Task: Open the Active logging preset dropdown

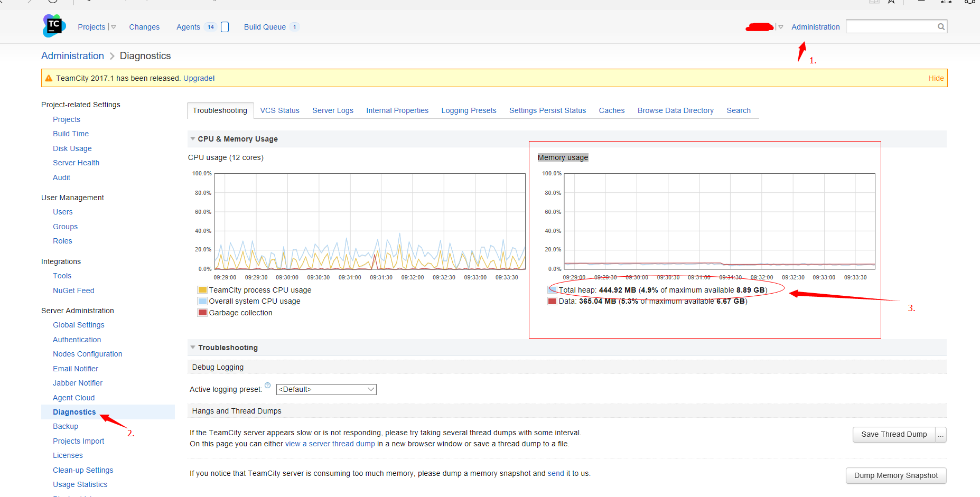Action: [x=326, y=389]
